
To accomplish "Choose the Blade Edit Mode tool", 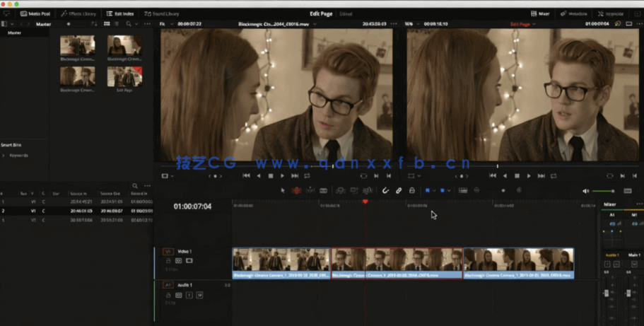I will 324,190.
